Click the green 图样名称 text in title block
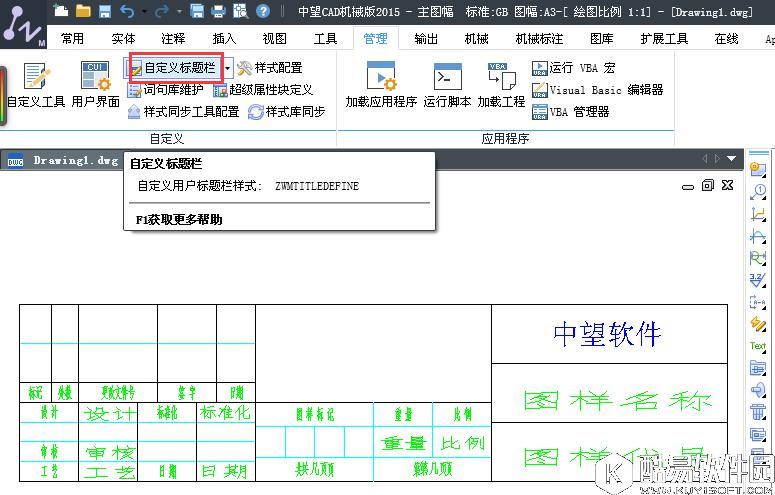Screen dimensions: 775x495 (617, 400)
